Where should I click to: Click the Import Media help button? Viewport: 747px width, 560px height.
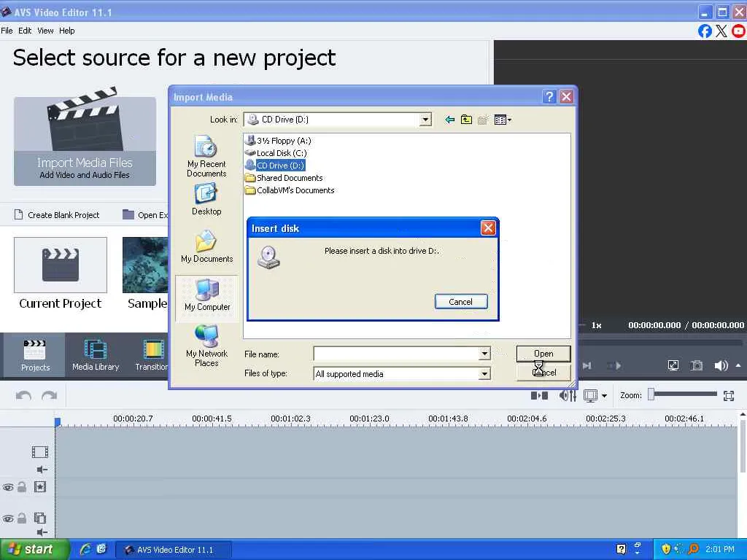549,97
